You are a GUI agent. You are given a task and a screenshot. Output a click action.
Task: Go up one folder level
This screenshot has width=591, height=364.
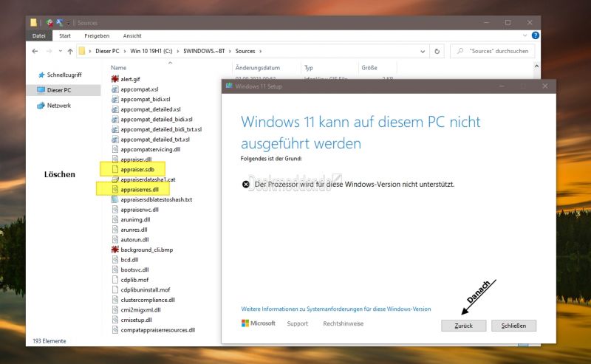[70, 51]
